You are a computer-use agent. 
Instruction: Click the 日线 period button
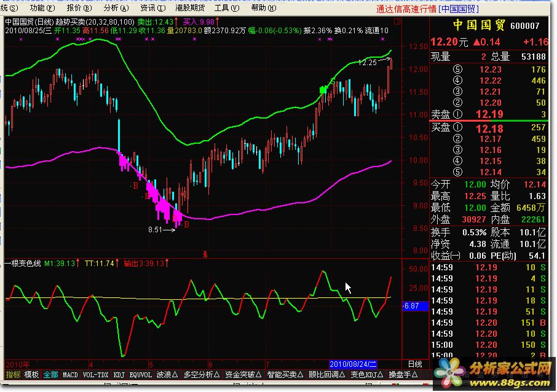coord(415,364)
